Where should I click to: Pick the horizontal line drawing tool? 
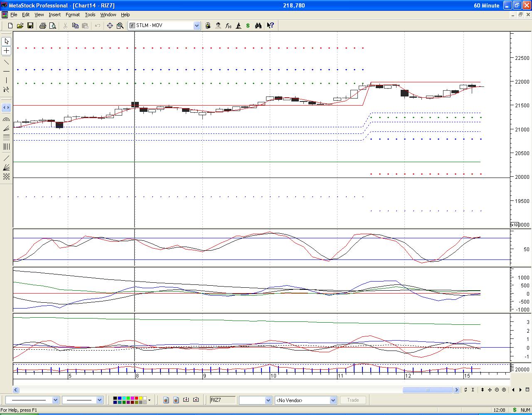[6, 72]
